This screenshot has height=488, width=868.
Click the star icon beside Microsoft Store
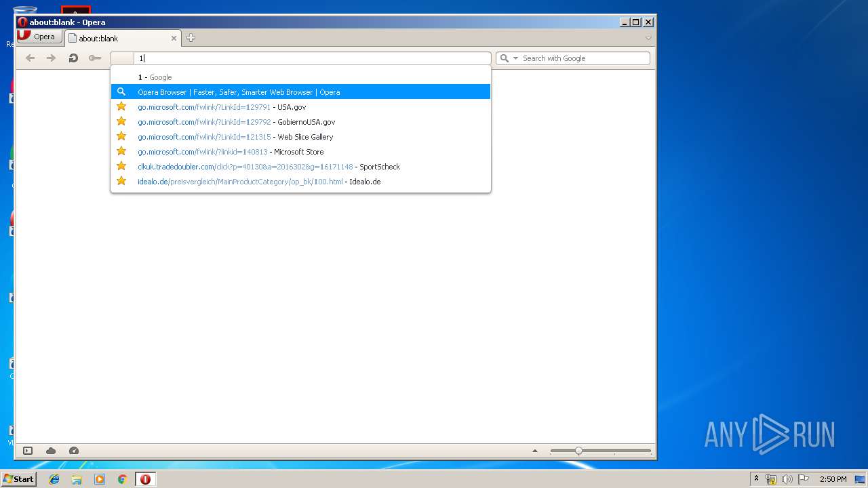(x=121, y=151)
